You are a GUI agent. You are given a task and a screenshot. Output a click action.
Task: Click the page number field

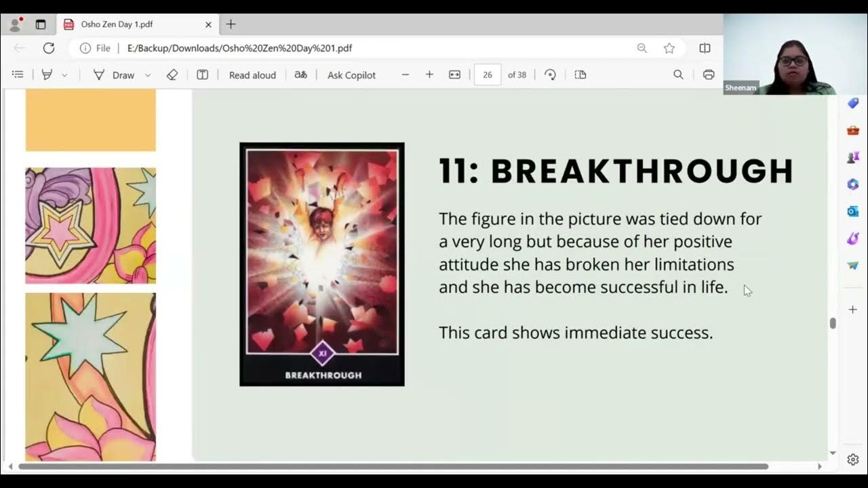[x=488, y=75]
